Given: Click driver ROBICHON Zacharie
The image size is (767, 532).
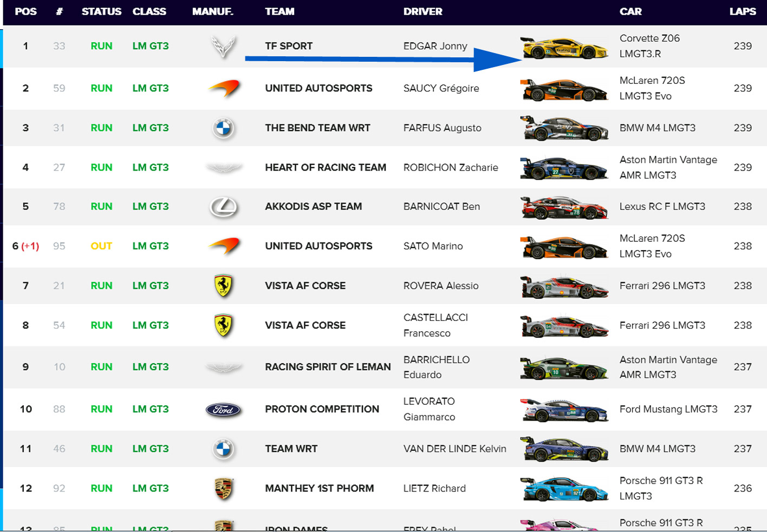Looking at the screenshot, I should 451,167.
